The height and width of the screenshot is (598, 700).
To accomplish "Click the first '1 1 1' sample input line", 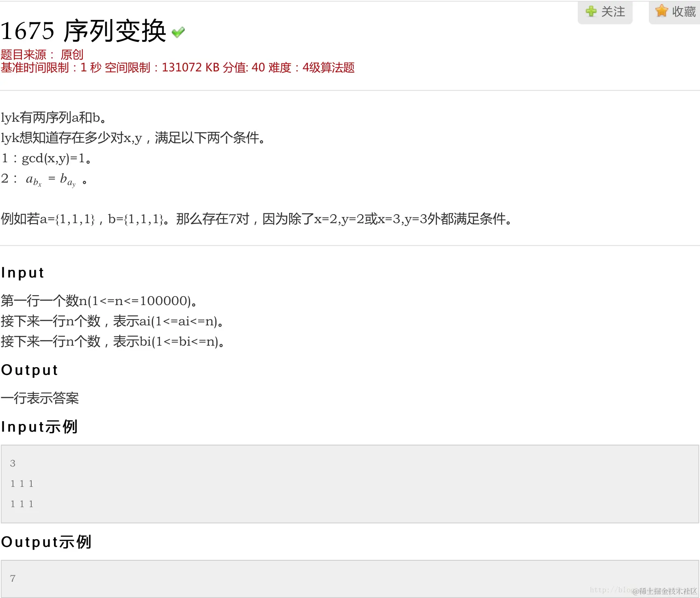I will point(22,484).
